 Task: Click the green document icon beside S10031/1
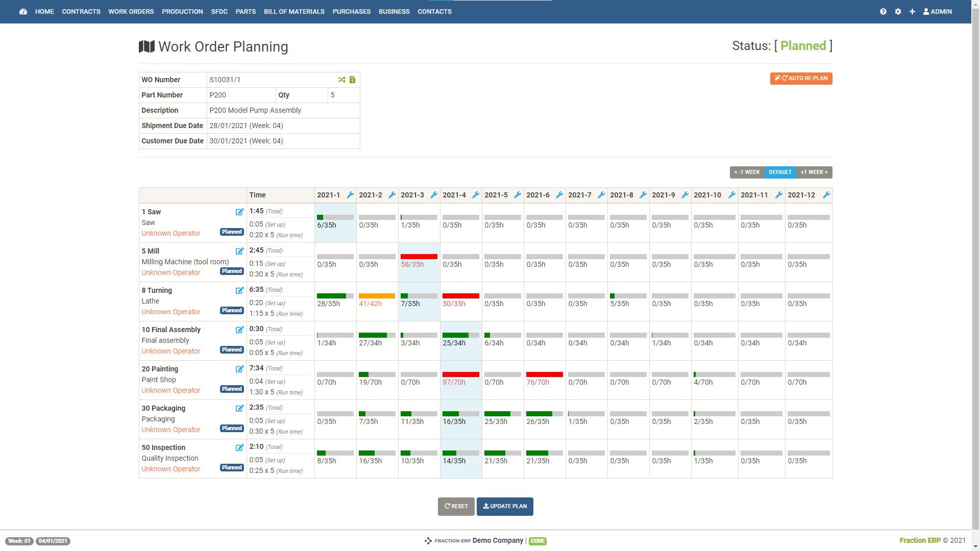click(x=352, y=80)
